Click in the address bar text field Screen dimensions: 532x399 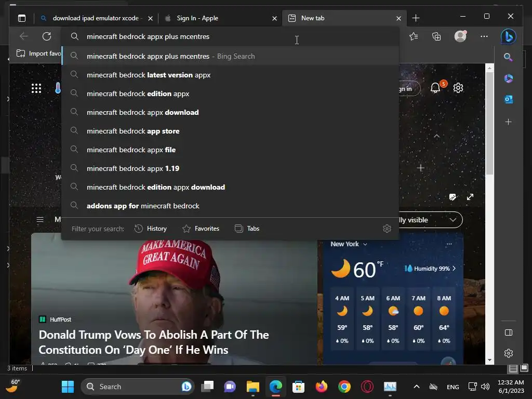230,36
